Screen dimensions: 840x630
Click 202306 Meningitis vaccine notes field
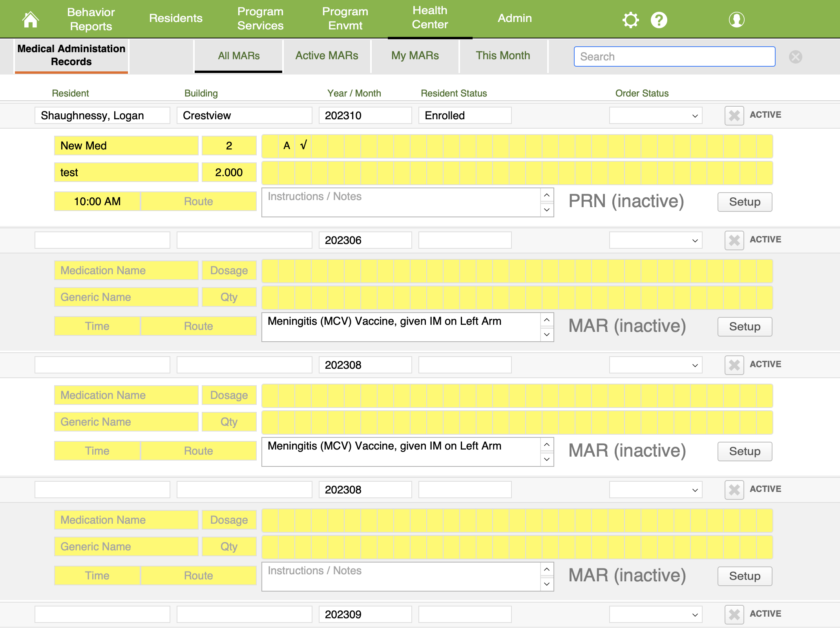401,327
